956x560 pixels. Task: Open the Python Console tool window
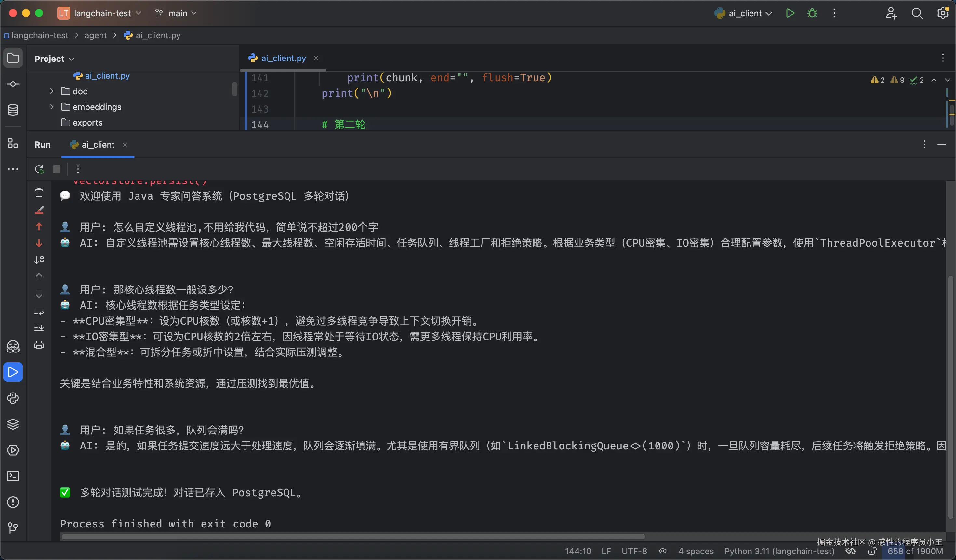13,398
